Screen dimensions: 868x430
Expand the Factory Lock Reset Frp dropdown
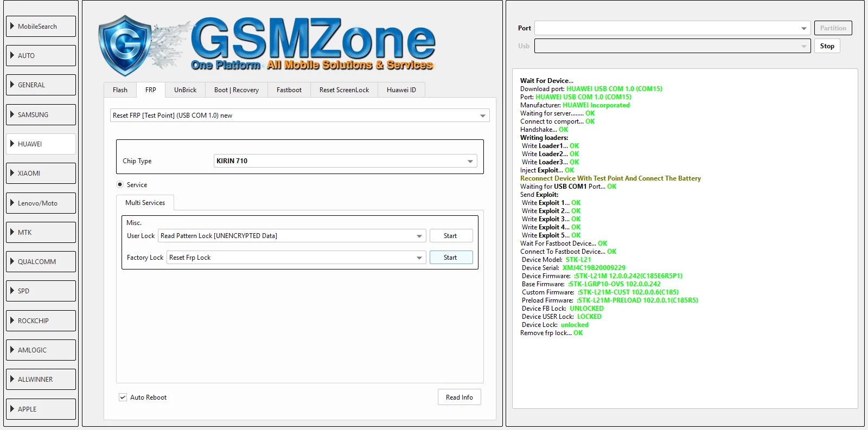419,258
